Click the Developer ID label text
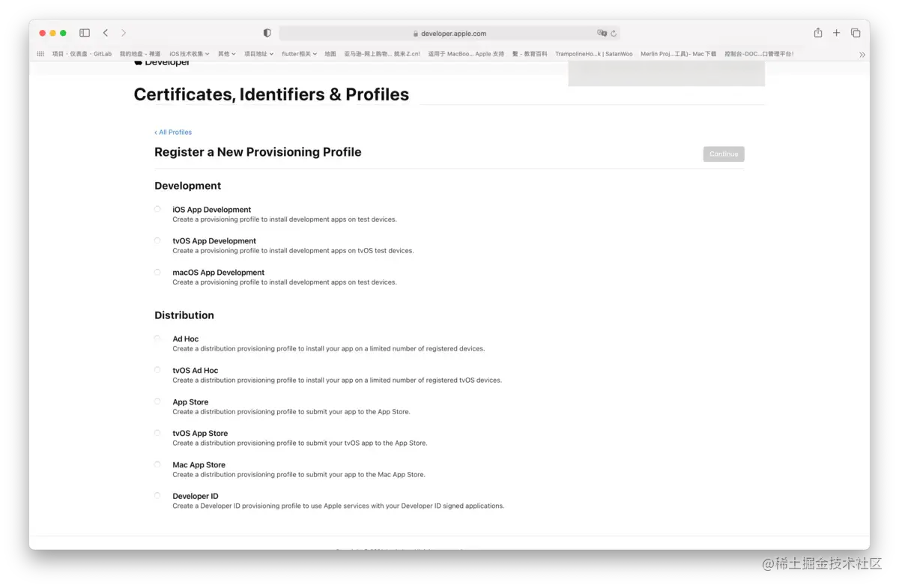The height and width of the screenshot is (588, 899). point(196,497)
